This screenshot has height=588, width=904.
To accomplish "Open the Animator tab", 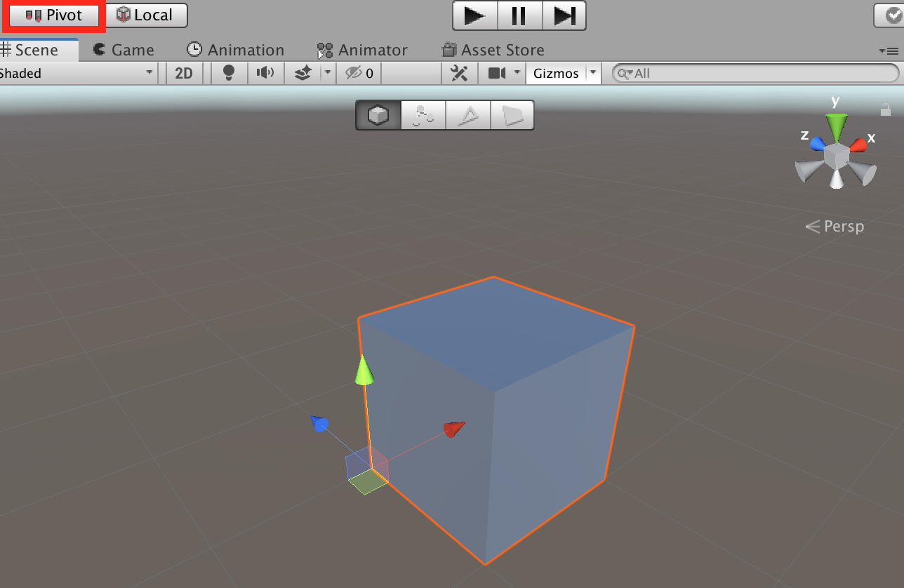I will pyautogui.click(x=362, y=50).
